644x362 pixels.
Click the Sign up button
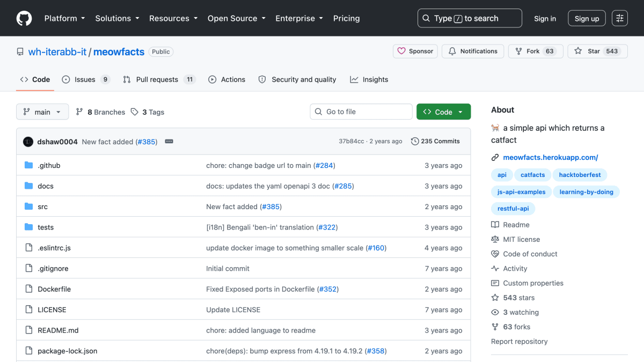tap(587, 18)
